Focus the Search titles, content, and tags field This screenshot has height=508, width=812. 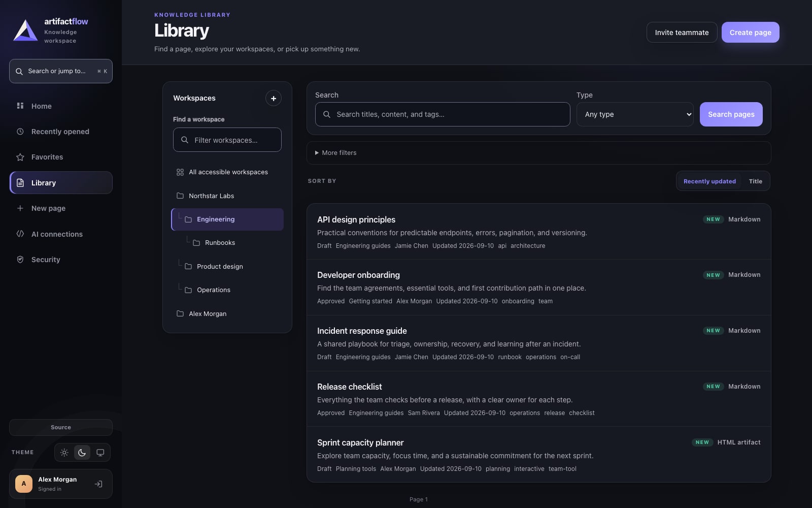coord(443,114)
